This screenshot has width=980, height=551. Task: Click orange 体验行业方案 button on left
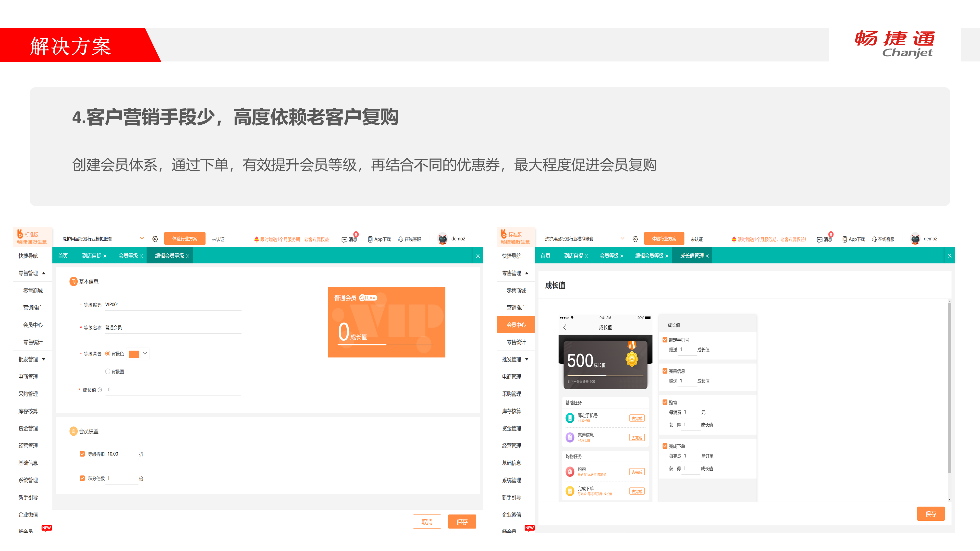pyautogui.click(x=184, y=239)
